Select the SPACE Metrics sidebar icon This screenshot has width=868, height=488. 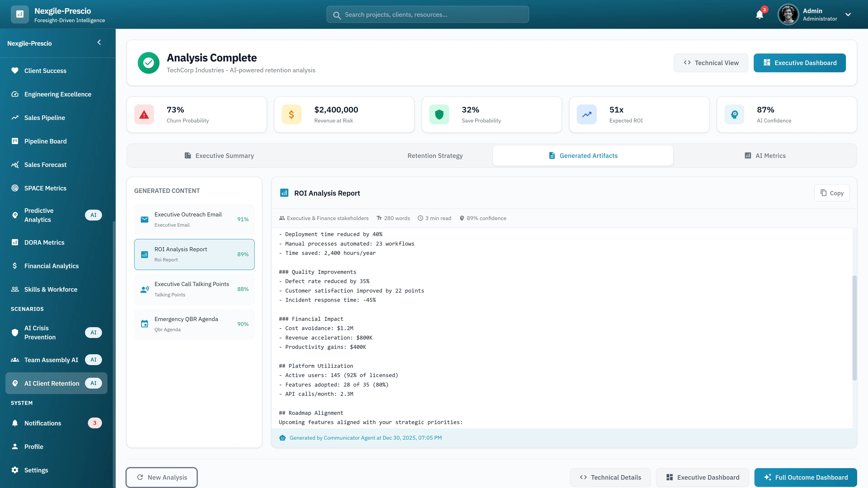point(15,188)
